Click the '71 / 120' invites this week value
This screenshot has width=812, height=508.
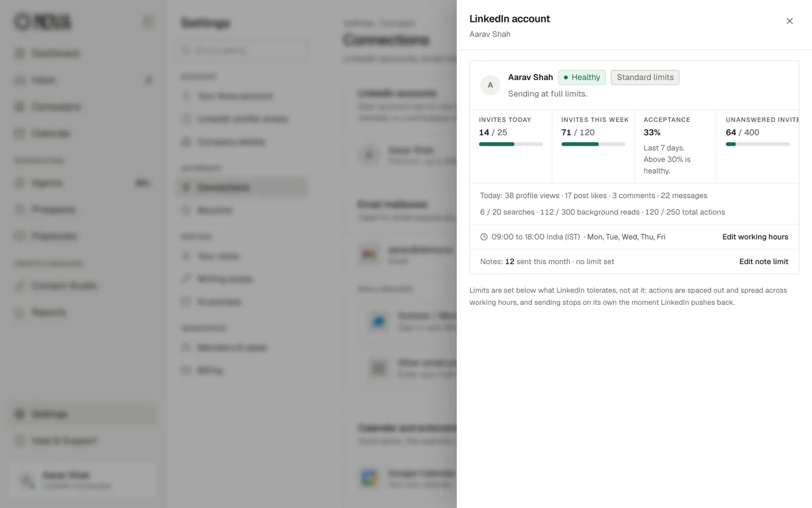point(578,132)
